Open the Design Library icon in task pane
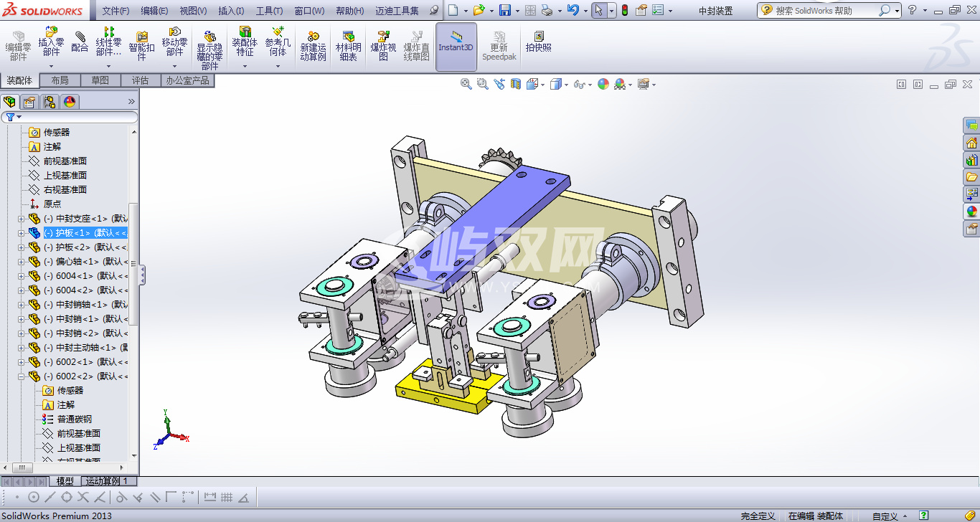 click(971, 160)
